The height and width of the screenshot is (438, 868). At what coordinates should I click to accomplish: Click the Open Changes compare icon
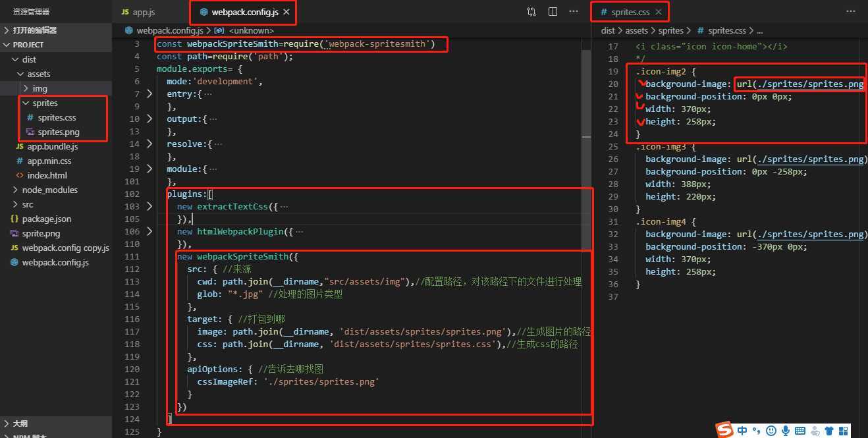[531, 12]
